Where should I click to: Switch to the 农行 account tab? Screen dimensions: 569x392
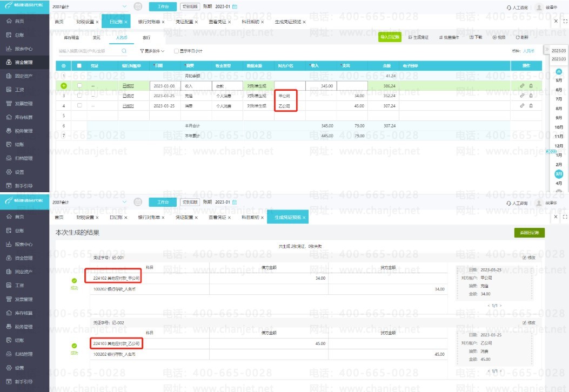(x=146, y=38)
